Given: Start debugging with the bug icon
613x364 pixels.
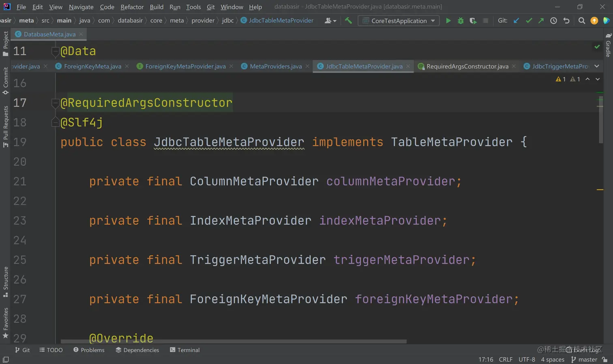Looking at the screenshot, I should tap(461, 21).
